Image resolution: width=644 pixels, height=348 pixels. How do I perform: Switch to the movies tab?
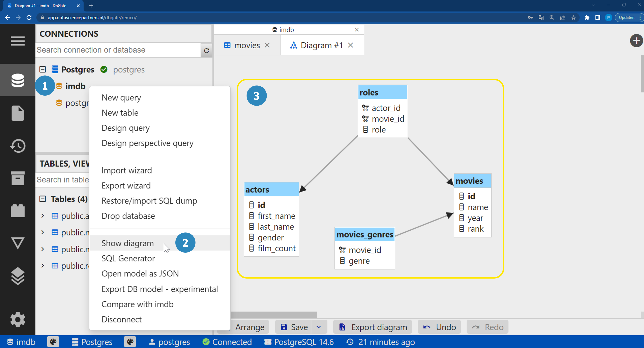(247, 45)
